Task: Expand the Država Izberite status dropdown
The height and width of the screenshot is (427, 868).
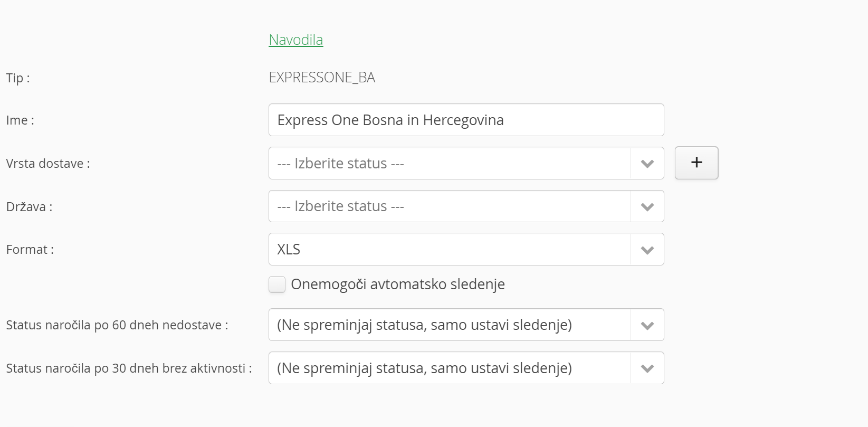Action: (x=449, y=206)
